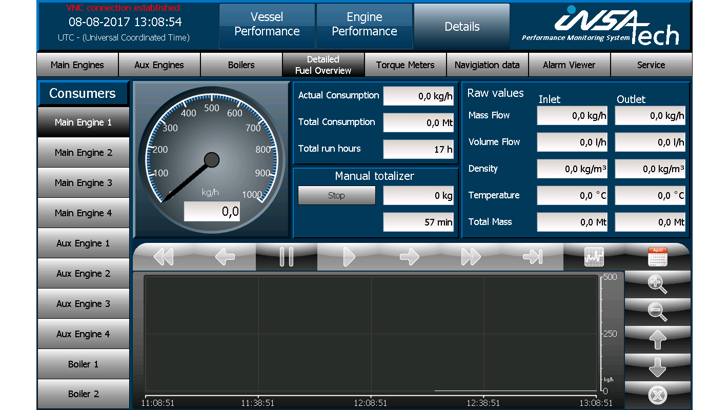Step forward with the right arrow icon
This screenshot has width=728, height=410.
(409, 257)
